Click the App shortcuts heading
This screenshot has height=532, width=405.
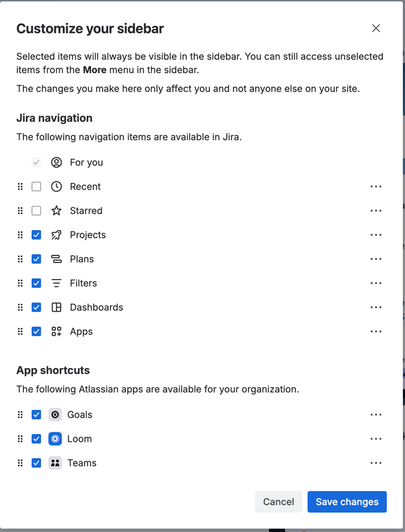53,370
